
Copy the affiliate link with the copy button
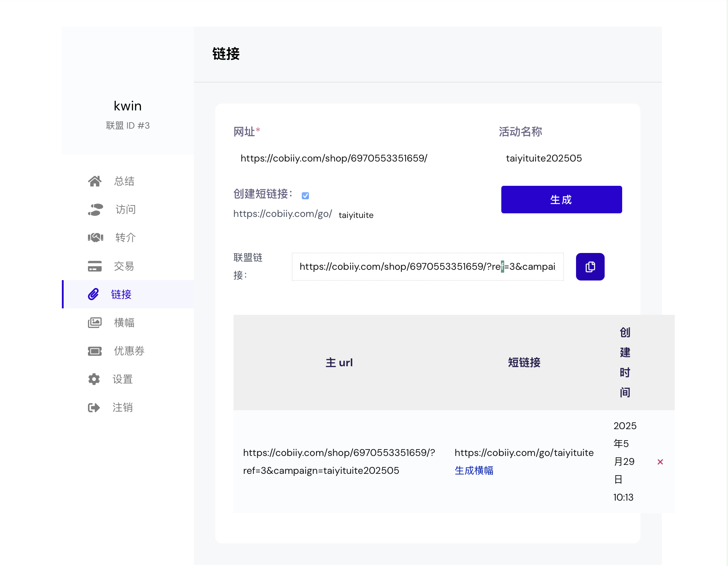click(590, 267)
